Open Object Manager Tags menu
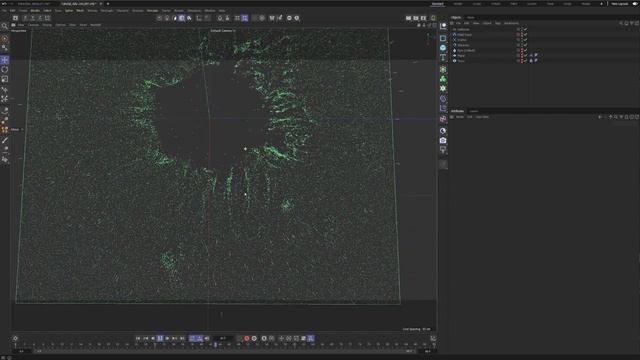 (x=498, y=23)
